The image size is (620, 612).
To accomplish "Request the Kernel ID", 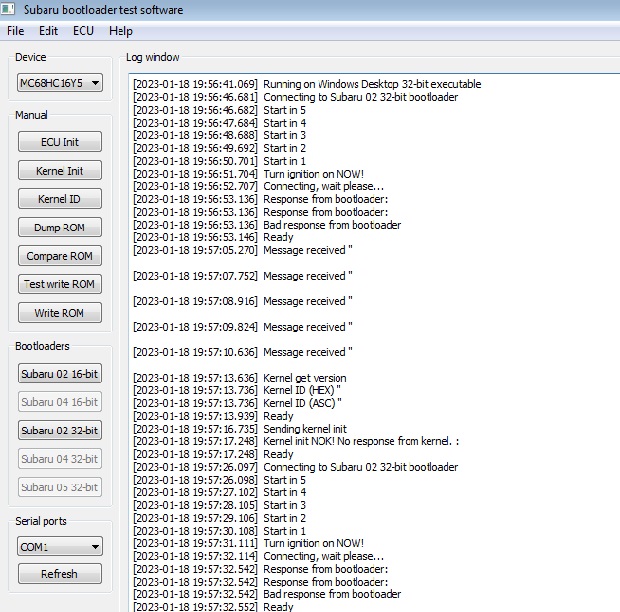I will point(60,199).
